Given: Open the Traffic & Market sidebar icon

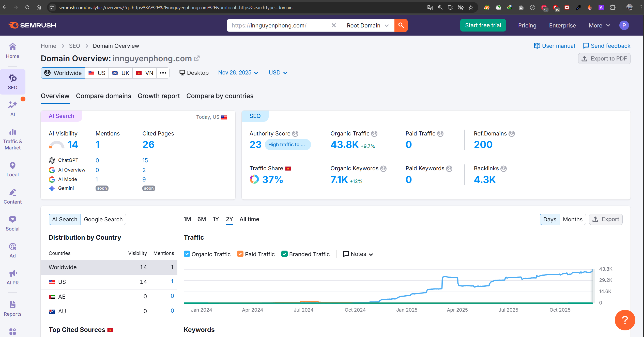Looking at the screenshot, I should (12, 132).
